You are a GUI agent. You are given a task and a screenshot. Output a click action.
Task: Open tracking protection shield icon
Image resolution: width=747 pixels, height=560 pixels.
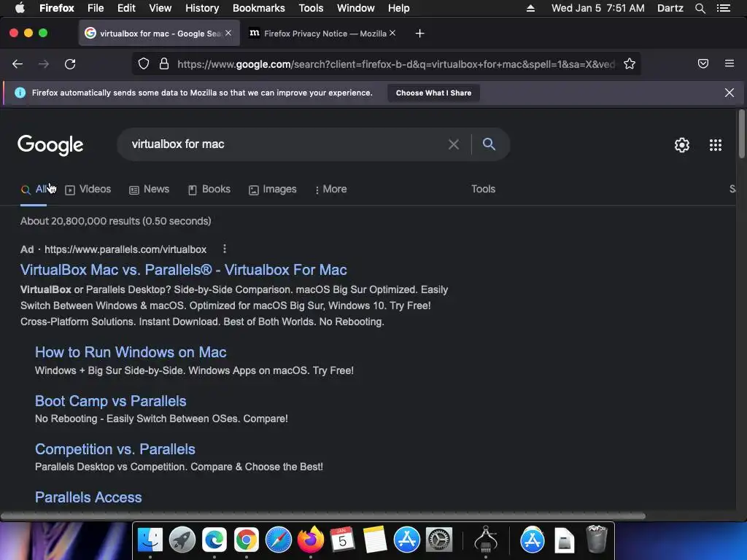[x=144, y=64]
